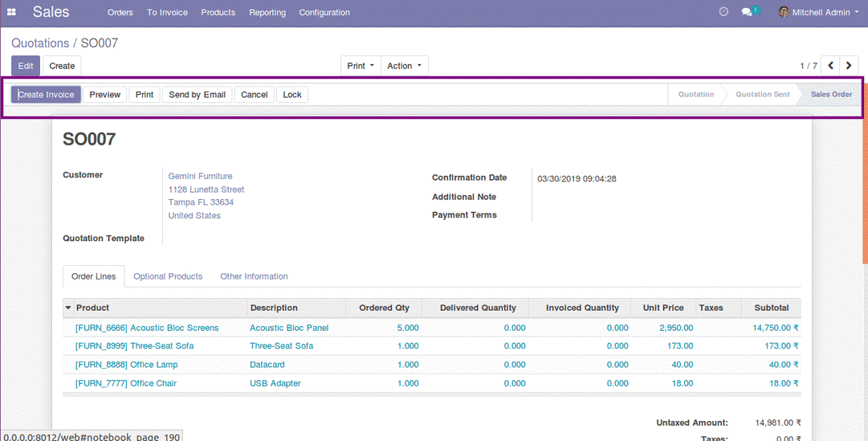Click ordered quantity 5.000 cell

point(408,328)
